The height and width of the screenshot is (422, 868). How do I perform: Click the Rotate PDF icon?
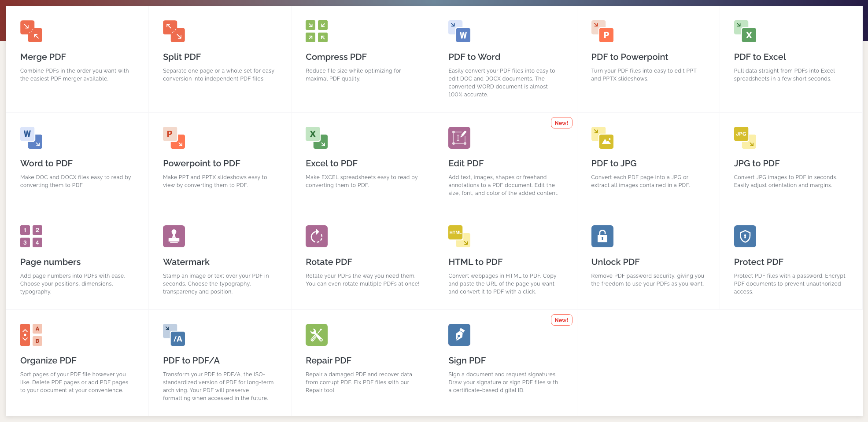317,236
